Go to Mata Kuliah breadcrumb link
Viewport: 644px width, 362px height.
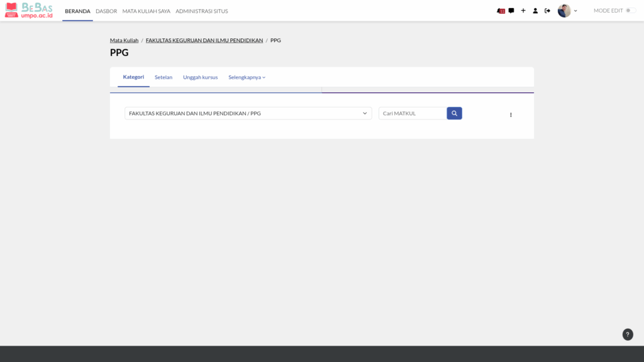124,40
